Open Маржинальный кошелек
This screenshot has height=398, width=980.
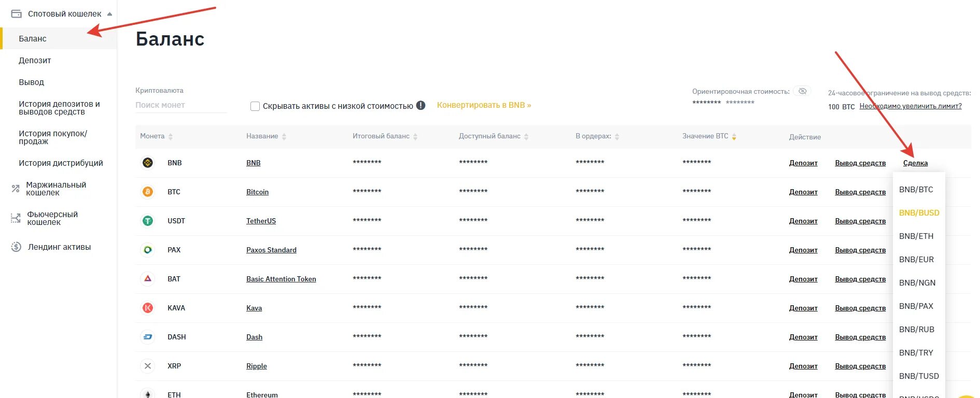(x=56, y=189)
